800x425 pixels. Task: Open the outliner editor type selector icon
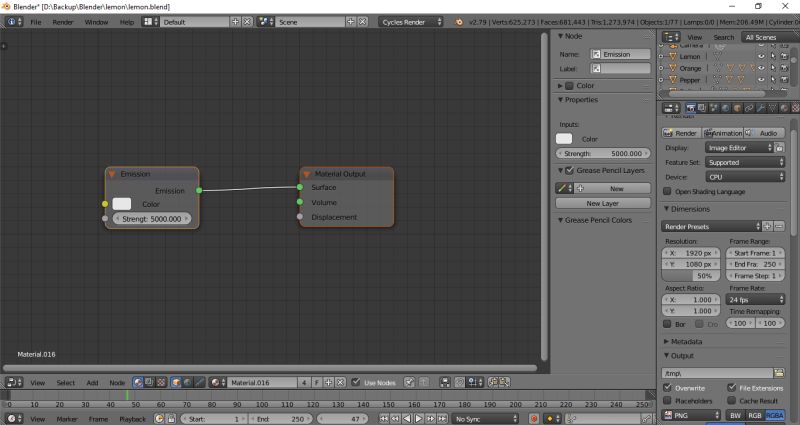point(671,37)
